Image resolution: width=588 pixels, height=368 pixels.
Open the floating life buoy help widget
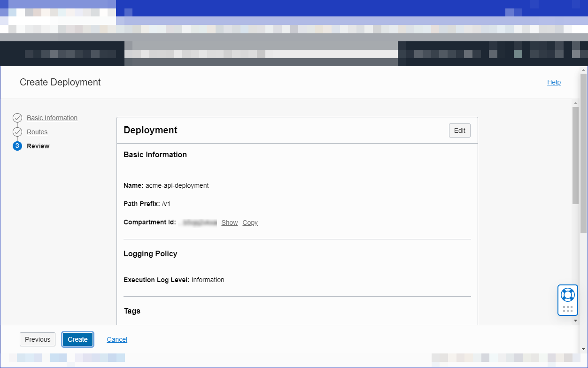pyautogui.click(x=567, y=295)
